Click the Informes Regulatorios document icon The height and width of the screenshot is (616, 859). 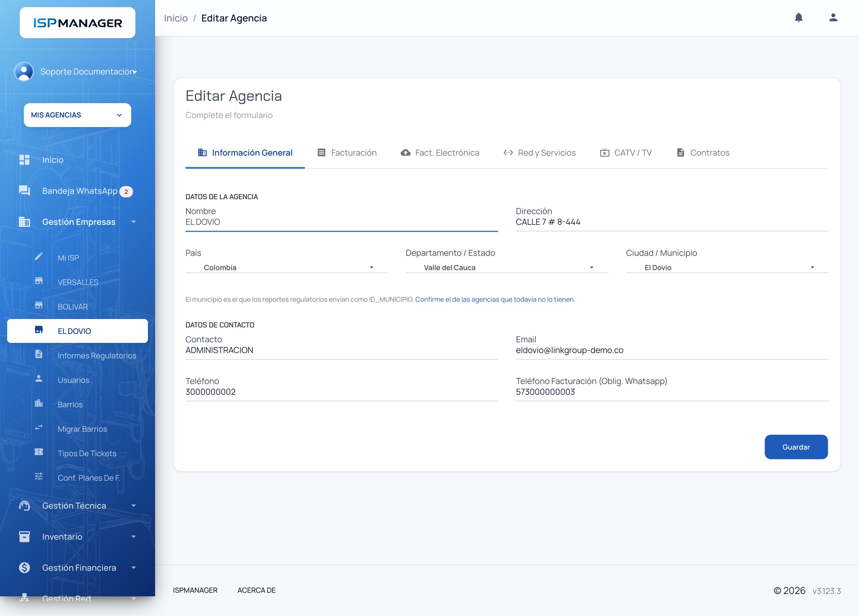[39, 355]
